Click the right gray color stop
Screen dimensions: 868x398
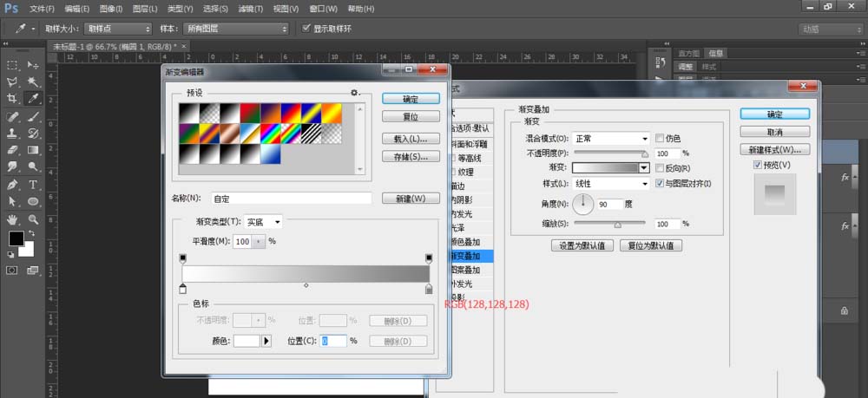pyautogui.click(x=429, y=289)
